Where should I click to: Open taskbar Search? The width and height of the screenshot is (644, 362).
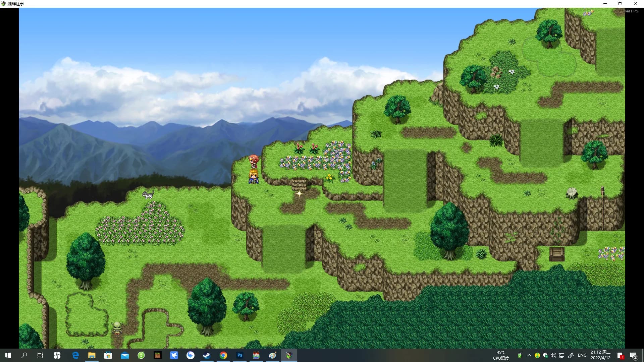click(x=24, y=355)
